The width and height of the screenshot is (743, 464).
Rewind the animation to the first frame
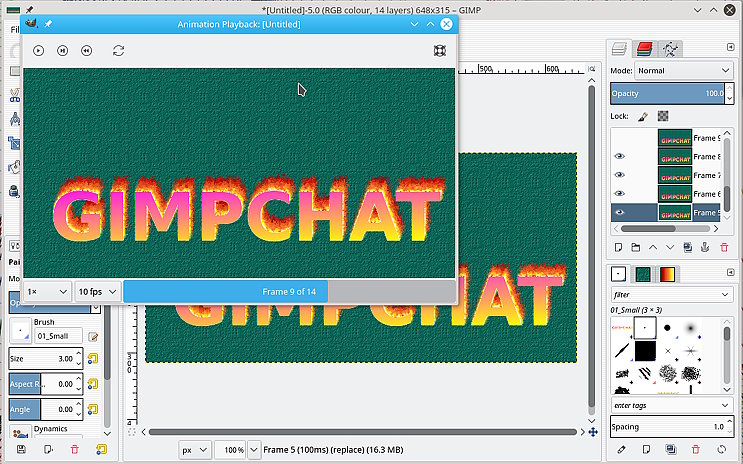tap(86, 51)
